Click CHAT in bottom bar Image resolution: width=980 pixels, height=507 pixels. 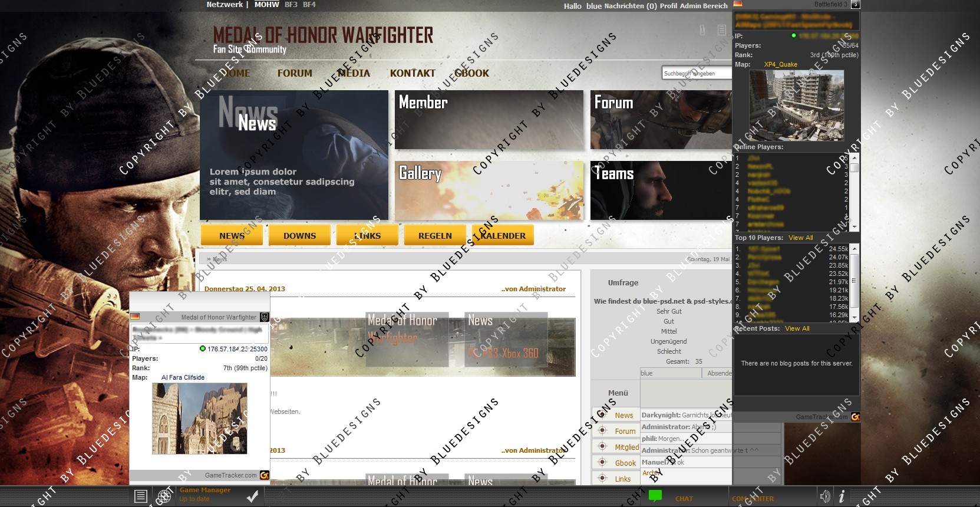coord(684,499)
